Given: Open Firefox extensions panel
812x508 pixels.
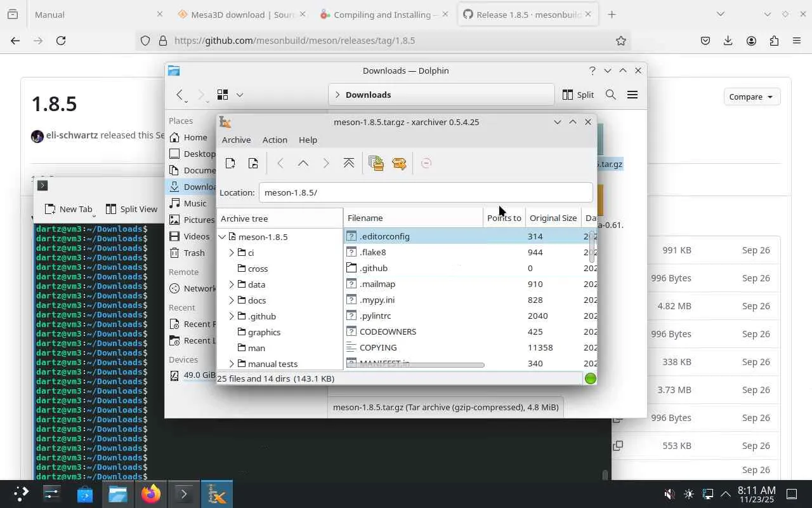Looking at the screenshot, I should 774,41.
